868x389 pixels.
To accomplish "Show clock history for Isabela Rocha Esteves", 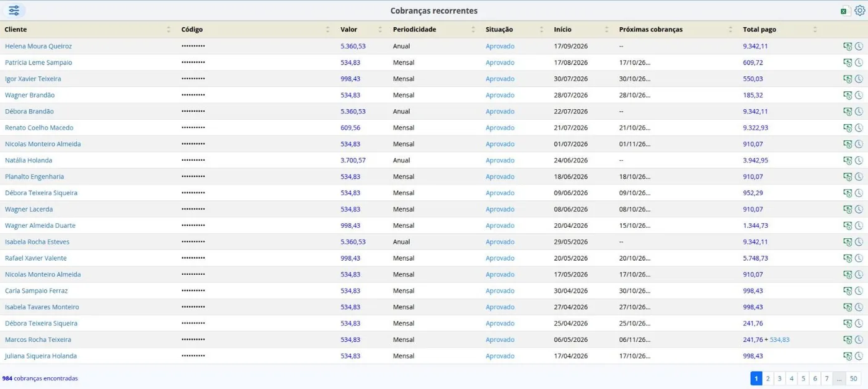I will tap(859, 242).
